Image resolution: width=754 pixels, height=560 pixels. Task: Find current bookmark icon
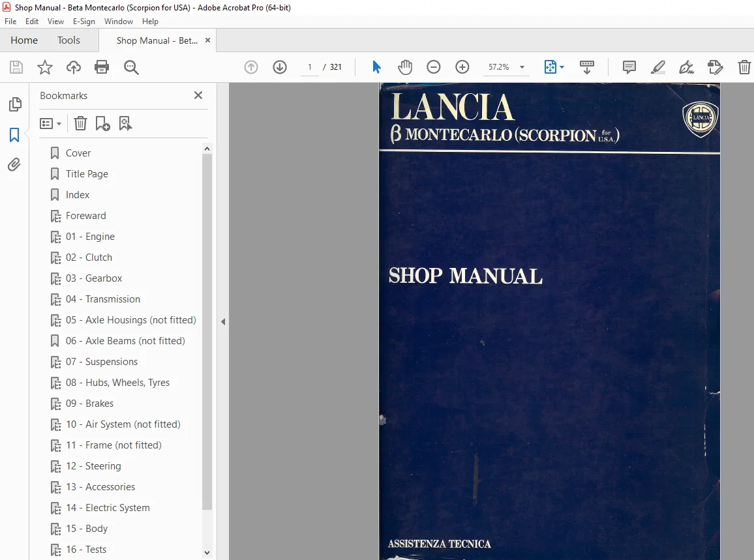pos(125,123)
